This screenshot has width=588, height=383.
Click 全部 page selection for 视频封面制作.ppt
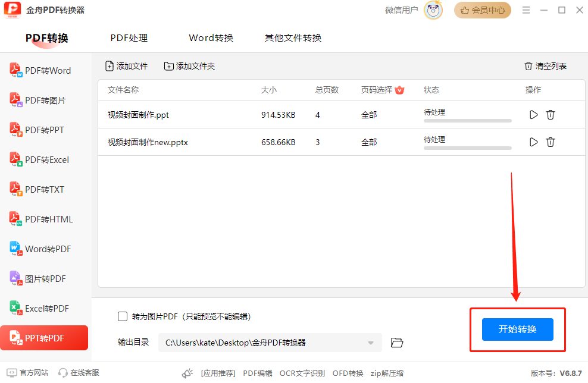pos(369,115)
